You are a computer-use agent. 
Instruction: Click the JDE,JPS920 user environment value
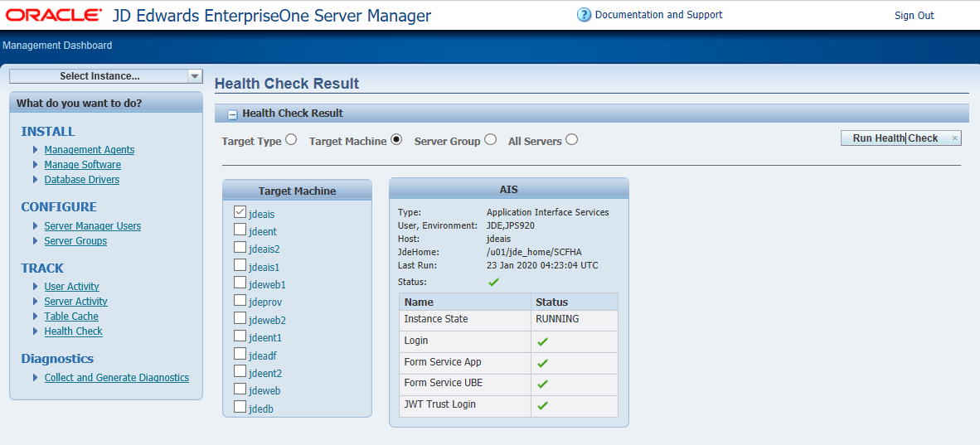pyautogui.click(x=510, y=225)
